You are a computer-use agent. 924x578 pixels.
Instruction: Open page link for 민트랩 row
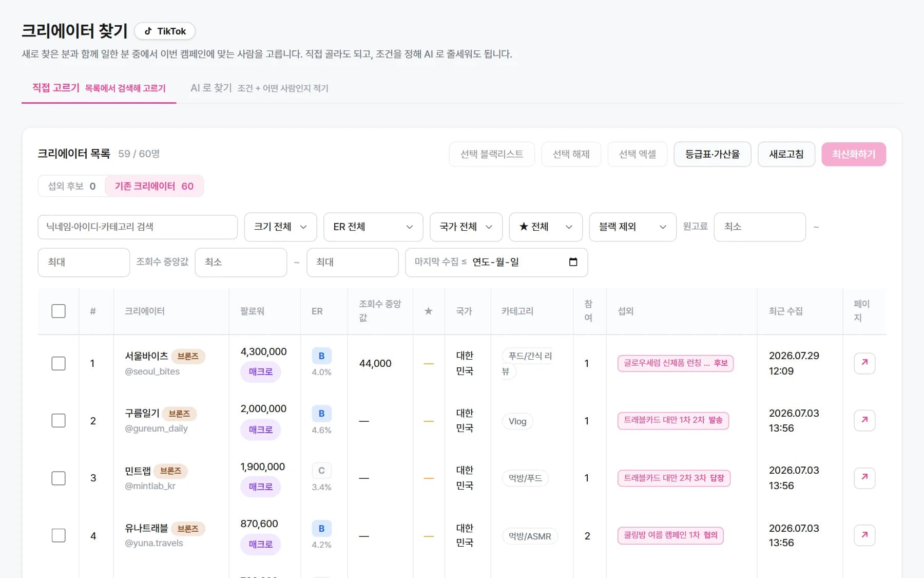click(x=864, y=478)
